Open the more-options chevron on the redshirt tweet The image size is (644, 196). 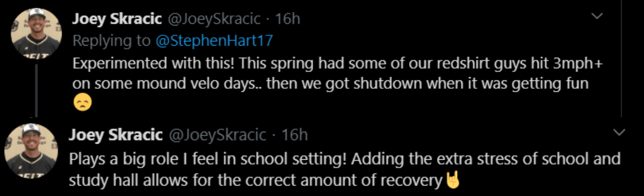point(597,17)
